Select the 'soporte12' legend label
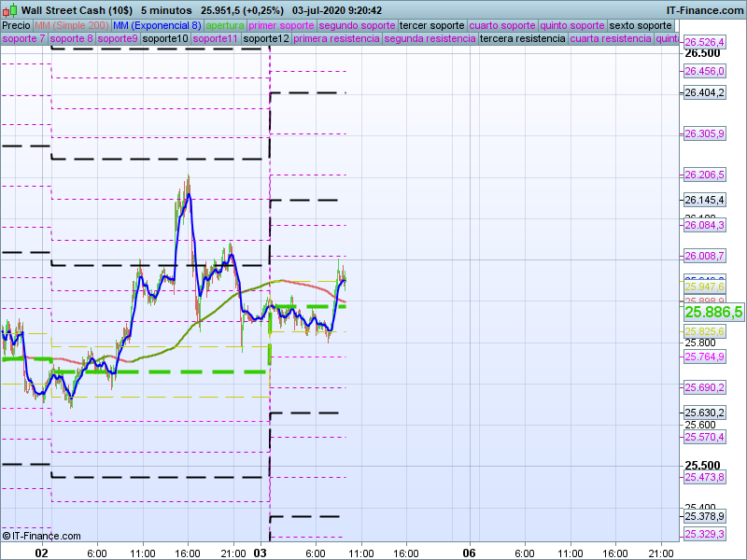The image size is (747, 560). click(x=265, y=39)
